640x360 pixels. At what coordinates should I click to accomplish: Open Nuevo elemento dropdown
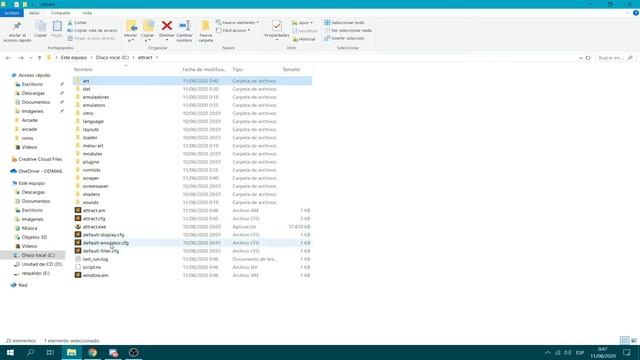237,22
